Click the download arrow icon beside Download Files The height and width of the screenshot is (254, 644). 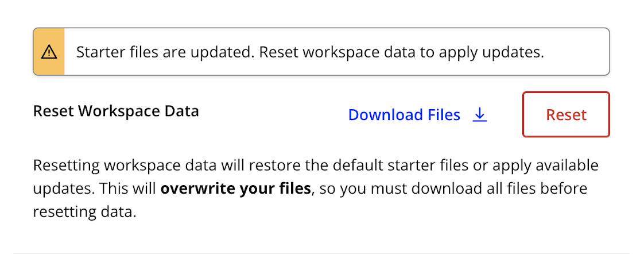pyautogui.click(x=479, y=115)
